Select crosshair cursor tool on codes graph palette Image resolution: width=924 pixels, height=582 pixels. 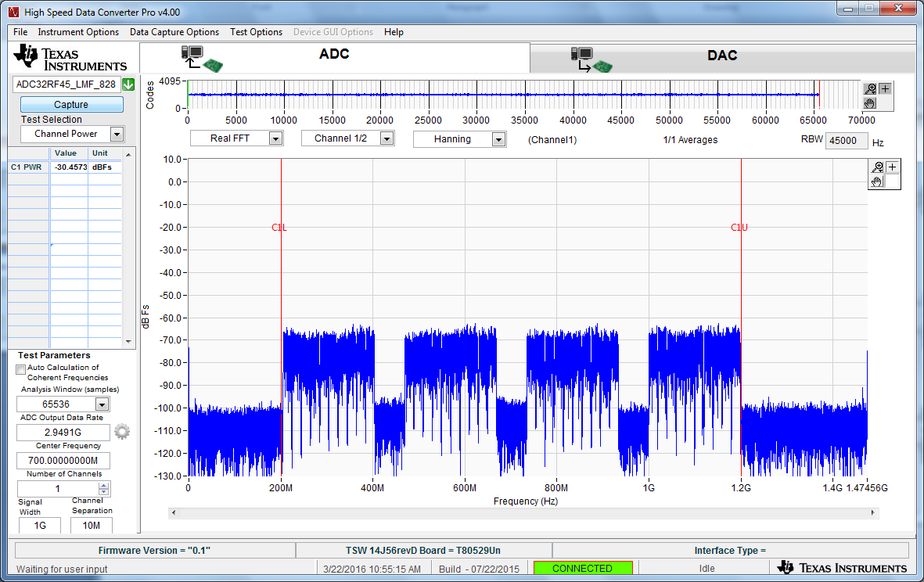pyautogui.click(x=885, y=89)
